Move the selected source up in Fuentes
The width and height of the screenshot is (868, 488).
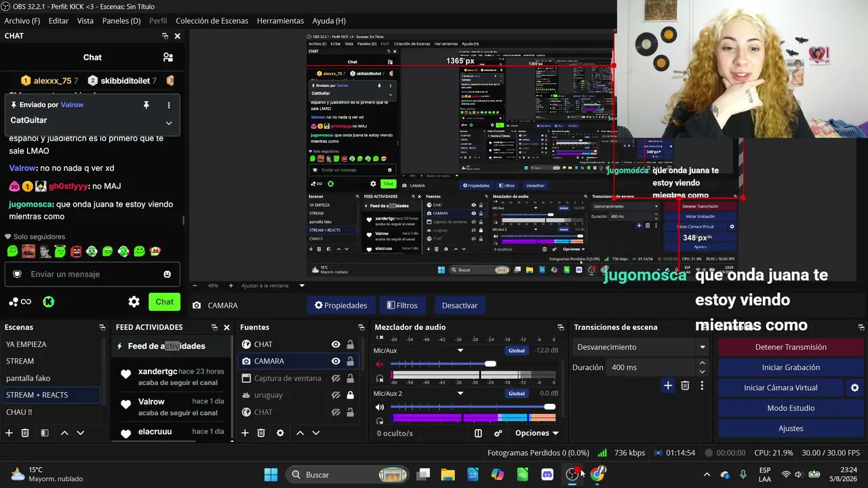pyautogui.click(x=300, y=433)
